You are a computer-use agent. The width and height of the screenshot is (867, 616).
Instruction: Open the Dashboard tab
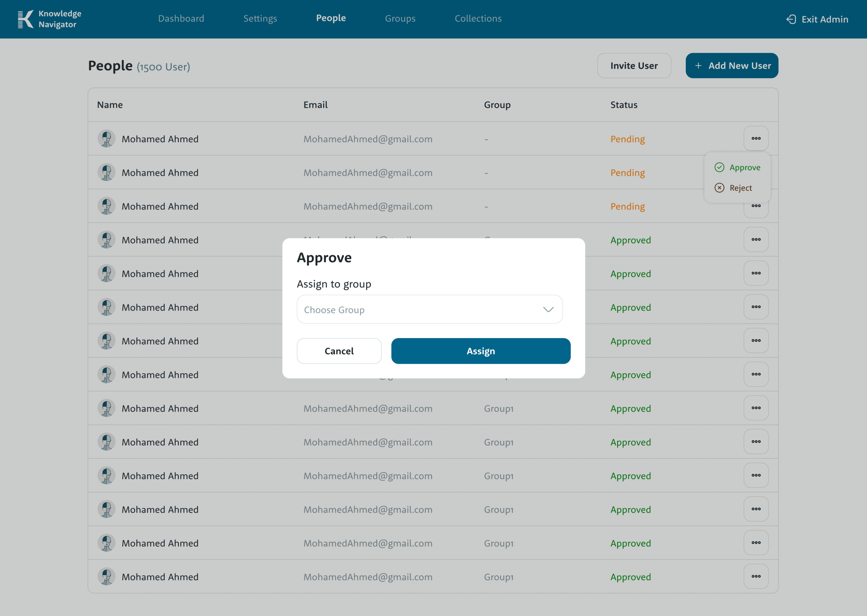tap(181, 19)
